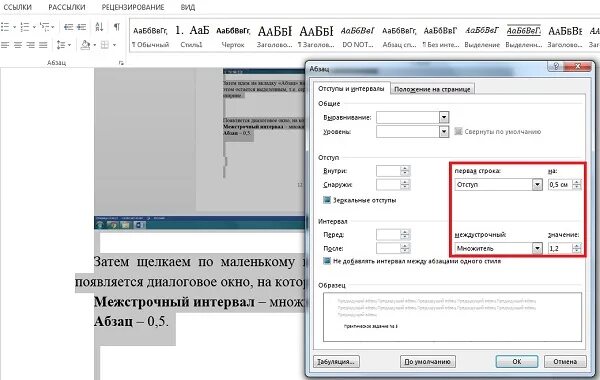The height and width of the screenshot is (380, 600).
Task: Open the Абзац group dialog launcher
Action: point(121,63)
